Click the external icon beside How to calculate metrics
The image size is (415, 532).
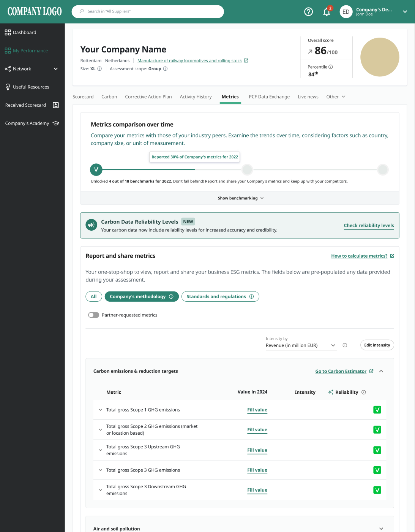(x=392, y=256)
